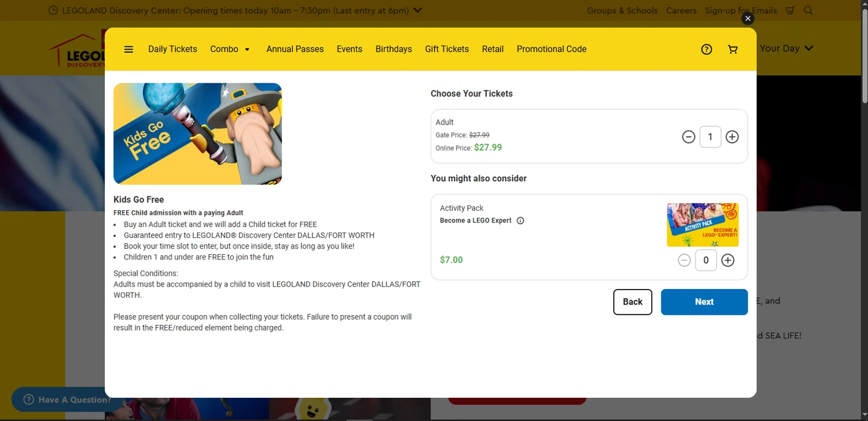Increase Adult ticket quantity

pyautogui.click(x=732, y=137)
